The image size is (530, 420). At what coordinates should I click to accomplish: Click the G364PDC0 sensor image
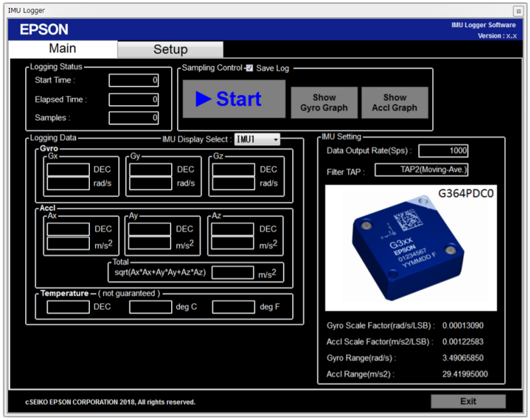[x=410, y=251]
